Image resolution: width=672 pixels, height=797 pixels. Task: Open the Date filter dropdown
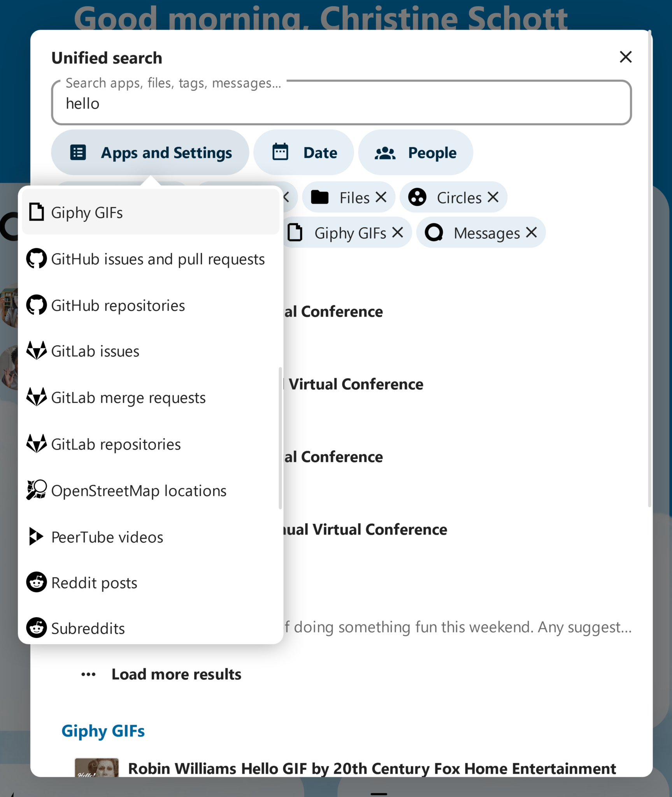tap(304, 152)
